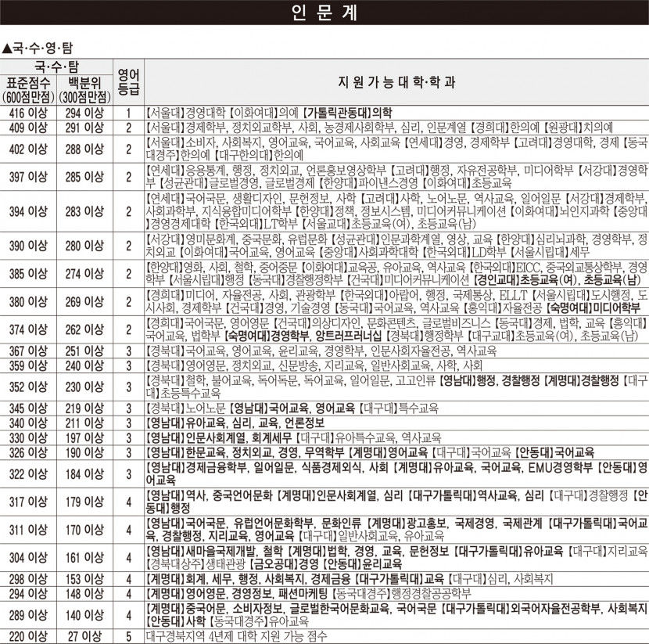Click the 국·수·탐 column group header
Viewport: 649px width, 644px height.
[57, 67]
